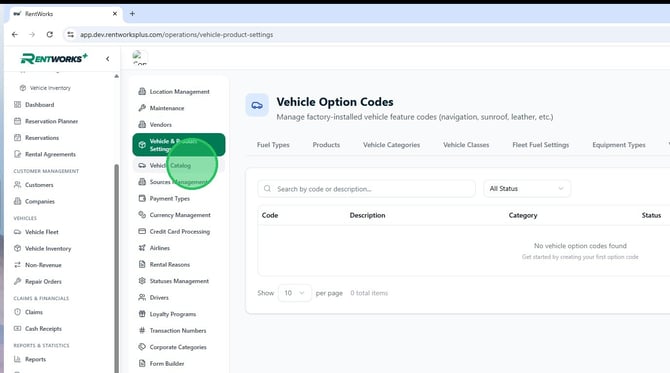Viewport: 670px width, 373px height.
Task: Click the Airlines plane icon
Action: (142, 248)
